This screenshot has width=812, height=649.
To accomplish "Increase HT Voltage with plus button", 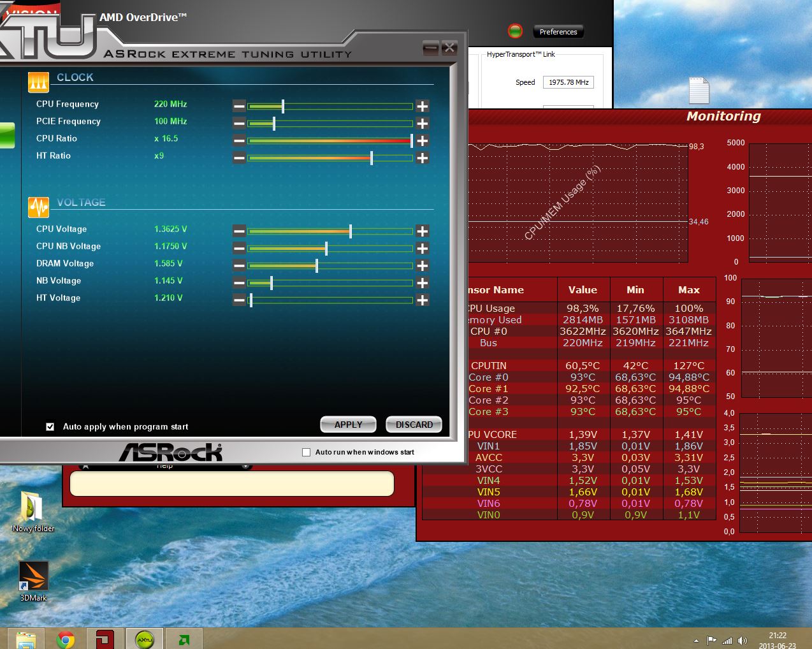I will point(422,300).
